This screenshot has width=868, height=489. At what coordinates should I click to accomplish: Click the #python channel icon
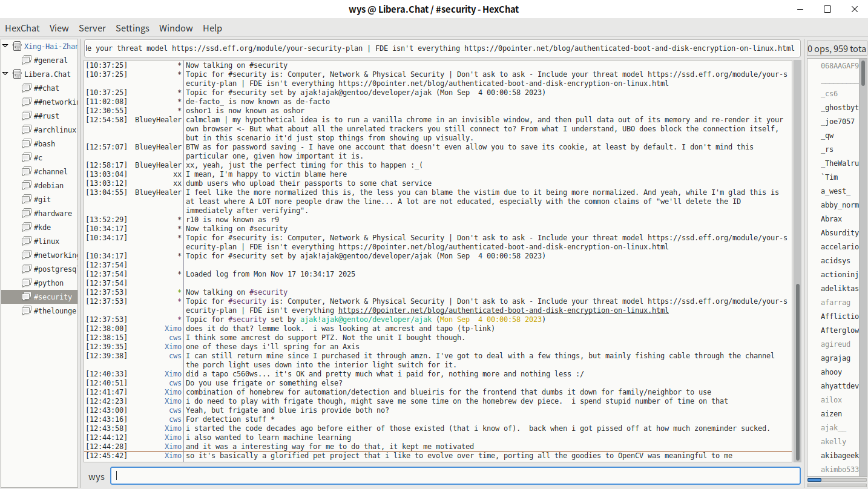(26, 283)
